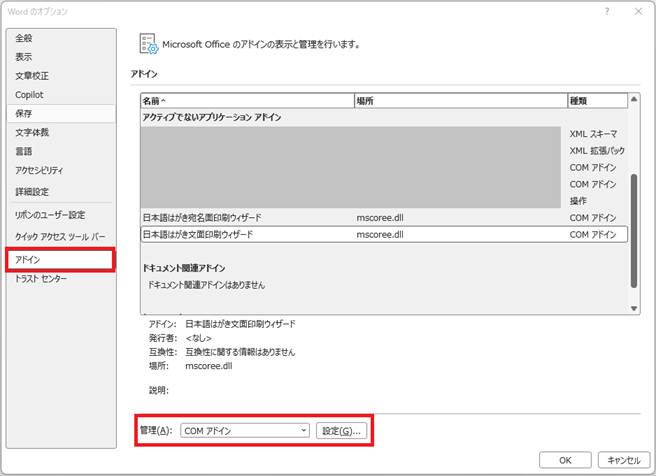
Task: Select 保存 in the sidebar
Action: (61, 113)
